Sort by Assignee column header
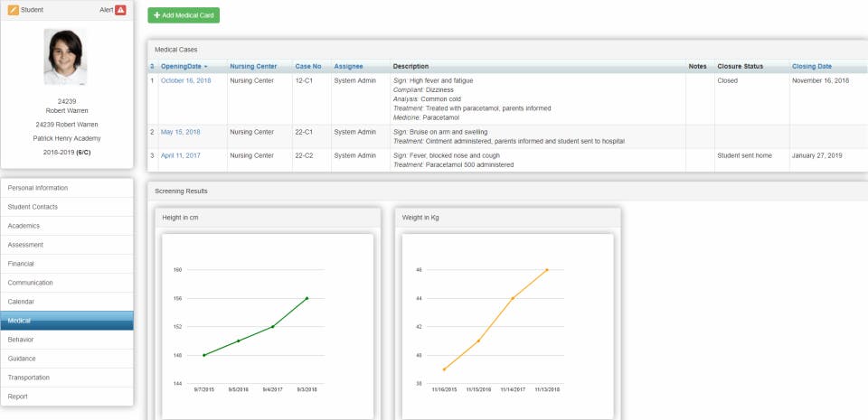 tap(348, 66)
